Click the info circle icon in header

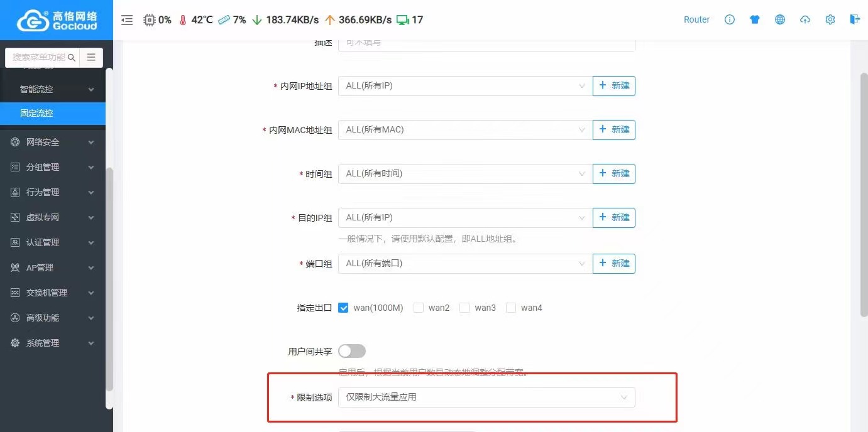pos(730,19)
